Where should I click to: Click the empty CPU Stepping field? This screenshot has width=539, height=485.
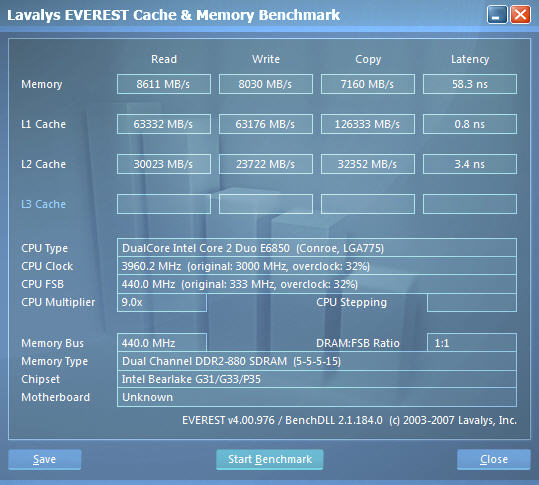(x=472, y=302)
